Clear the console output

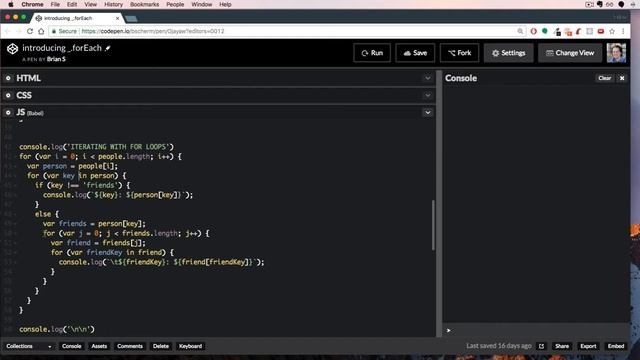click(604, 78)
